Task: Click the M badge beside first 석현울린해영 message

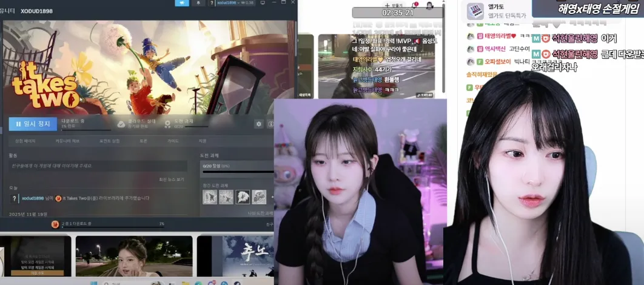Action: (536, 39)
